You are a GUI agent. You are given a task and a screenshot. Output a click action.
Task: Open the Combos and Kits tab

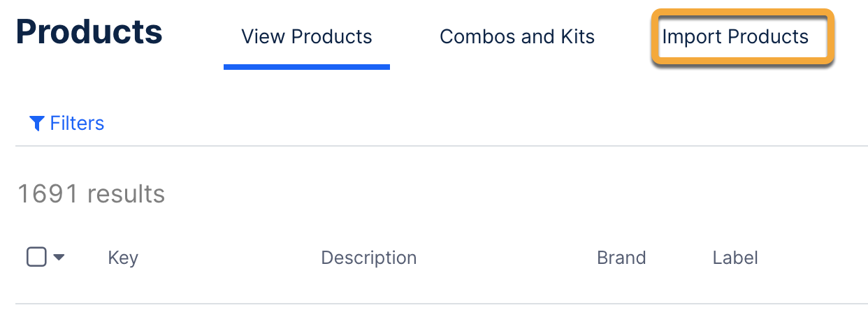coord(517,36)
